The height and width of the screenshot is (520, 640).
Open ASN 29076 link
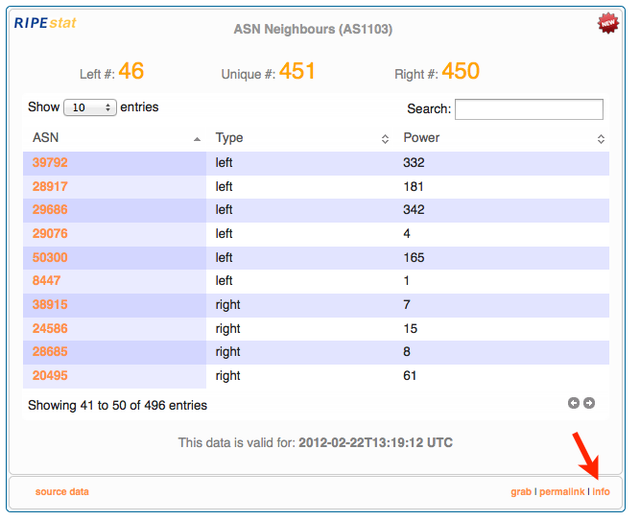pos(50,233)
